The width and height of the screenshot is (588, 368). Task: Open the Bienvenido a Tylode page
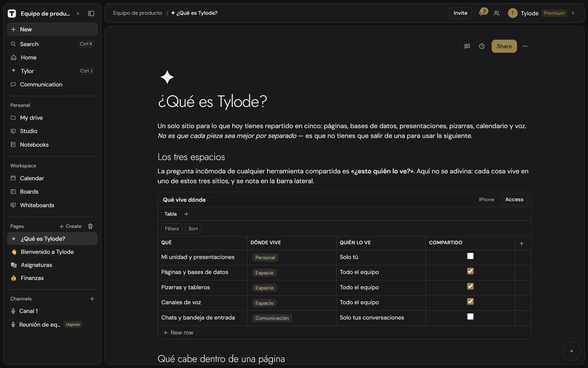tap(52, 252)
